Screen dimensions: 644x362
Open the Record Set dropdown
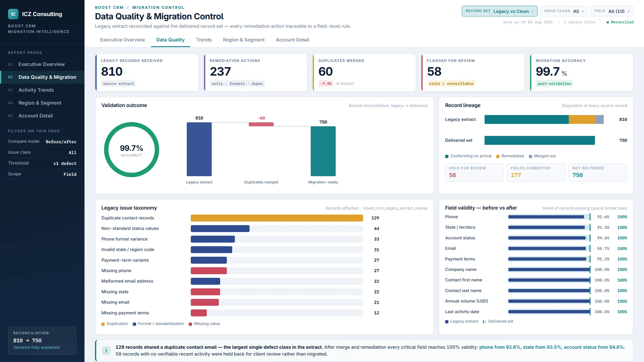point(499,11)
